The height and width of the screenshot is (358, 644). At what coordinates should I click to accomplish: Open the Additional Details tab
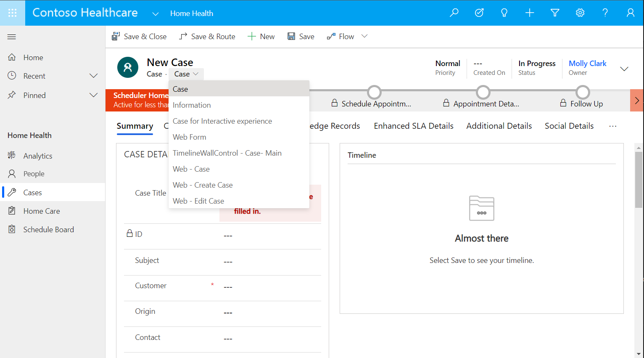pos(499,126)
